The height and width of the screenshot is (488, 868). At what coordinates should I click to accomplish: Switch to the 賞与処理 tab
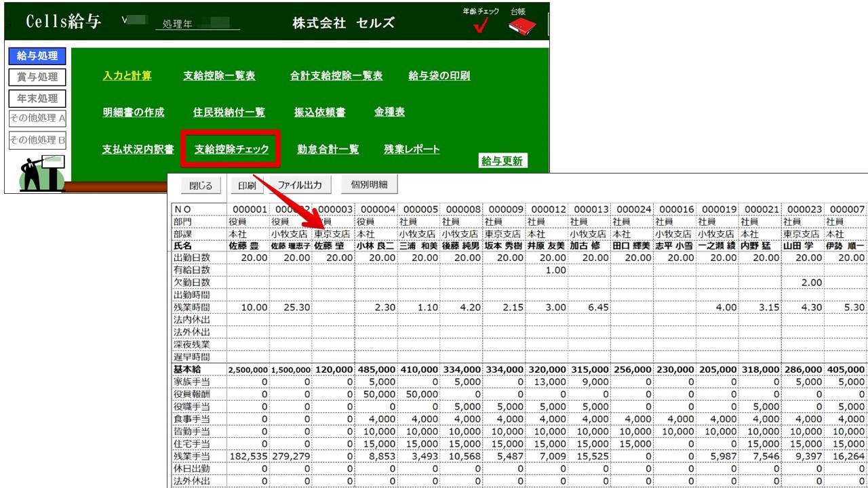37,77
